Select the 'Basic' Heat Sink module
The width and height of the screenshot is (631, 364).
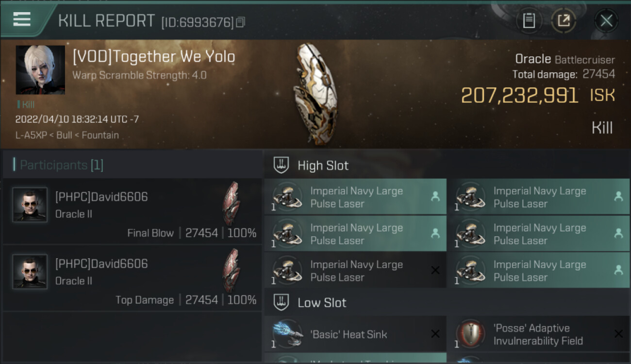[355, 334]
